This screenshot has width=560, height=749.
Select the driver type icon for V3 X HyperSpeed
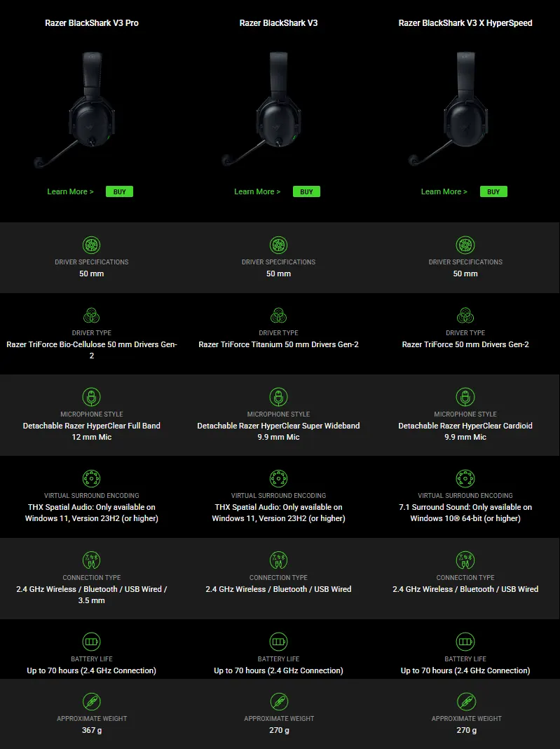(x=465, y=316)
